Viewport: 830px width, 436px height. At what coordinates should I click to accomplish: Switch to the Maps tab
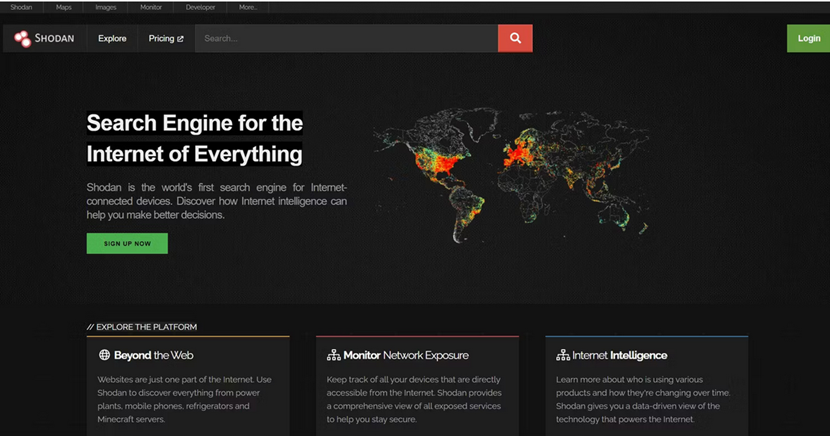[x=64, y=7]
